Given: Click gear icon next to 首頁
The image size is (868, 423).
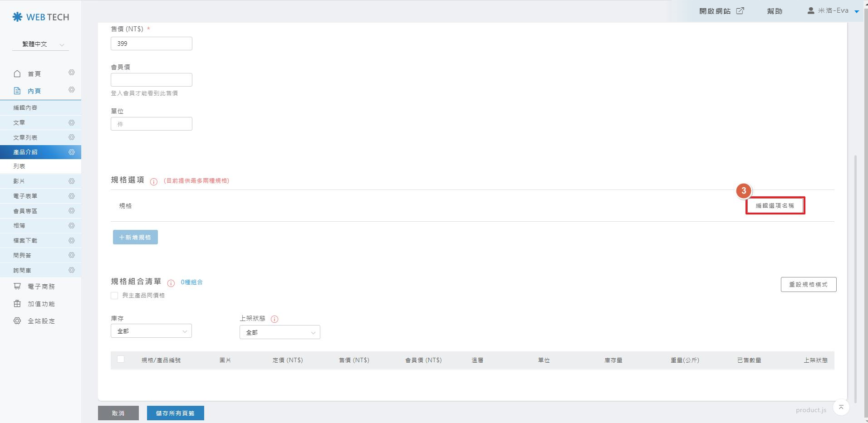Looking at the screenshot, I should tap(72, 73).
